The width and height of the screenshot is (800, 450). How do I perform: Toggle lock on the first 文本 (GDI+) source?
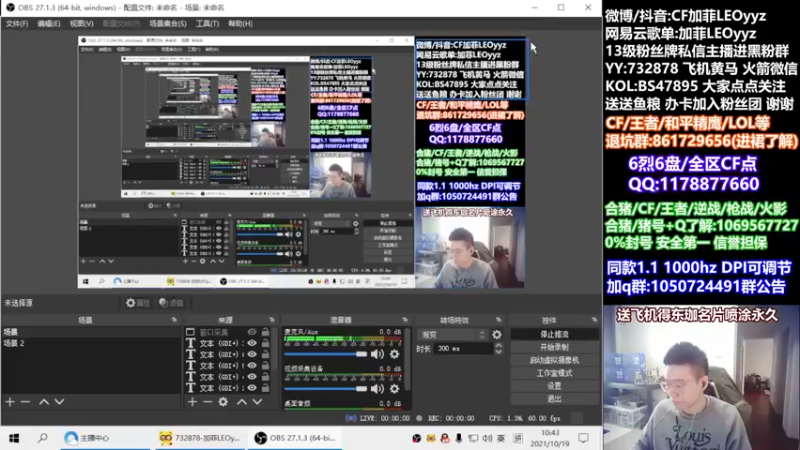pos(265,343)
